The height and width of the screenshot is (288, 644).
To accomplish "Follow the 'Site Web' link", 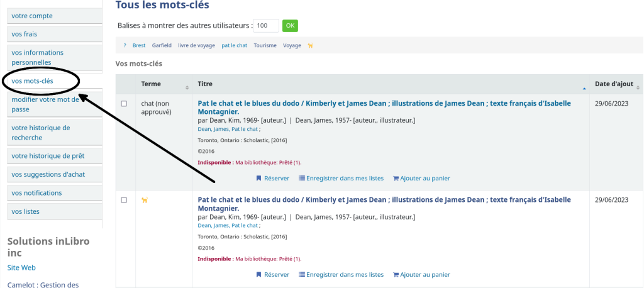I will (x=21, y=267).
